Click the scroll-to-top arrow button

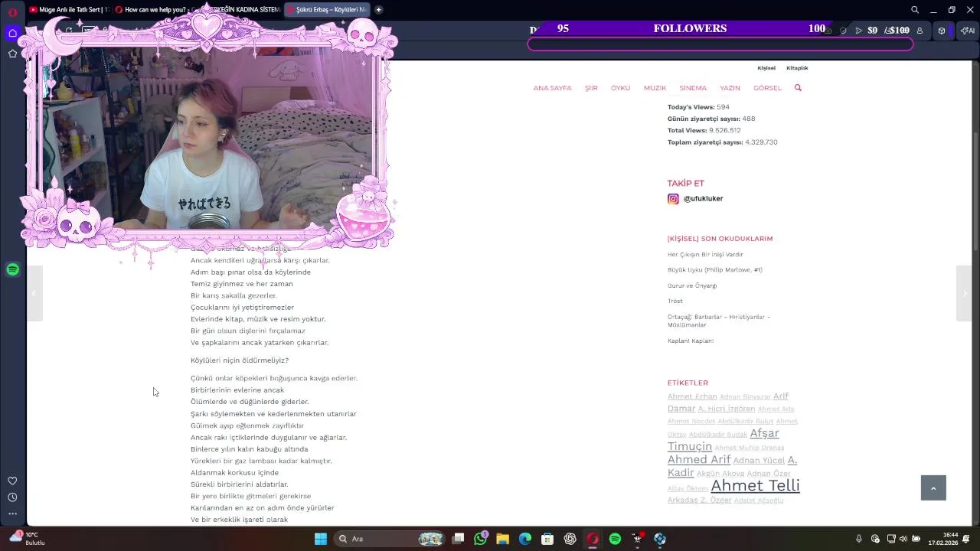click(x=933, y=487)
